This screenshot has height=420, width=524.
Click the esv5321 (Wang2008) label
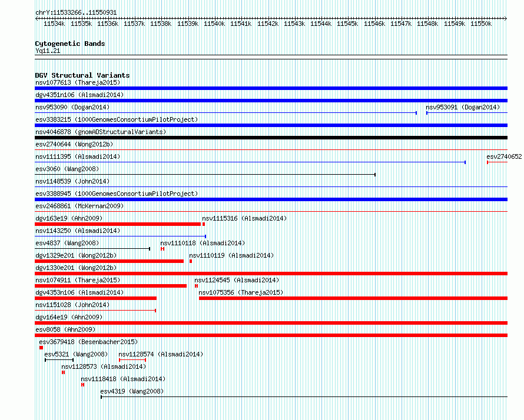point(76,354)
